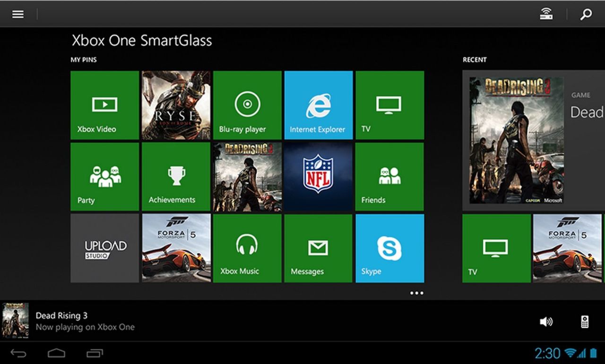Open the Messages envelope tile
This screenshot has width=605, height=364.
tap(319, 248)
